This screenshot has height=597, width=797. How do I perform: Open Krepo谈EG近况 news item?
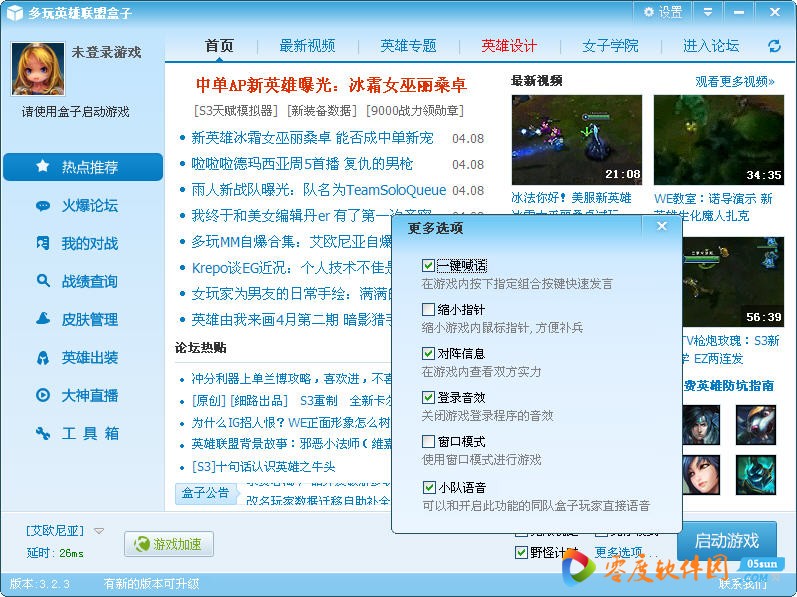pos(291,267)
